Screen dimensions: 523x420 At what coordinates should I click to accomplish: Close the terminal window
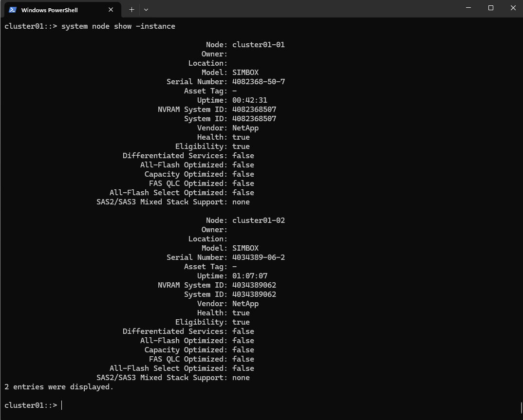(513, 8)
